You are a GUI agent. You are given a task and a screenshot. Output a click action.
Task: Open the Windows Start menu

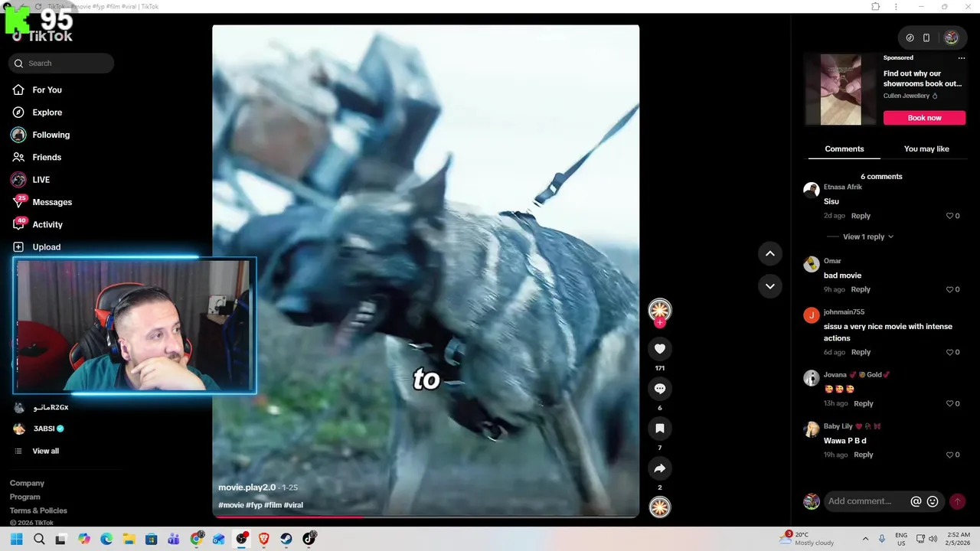coord(16,539)
